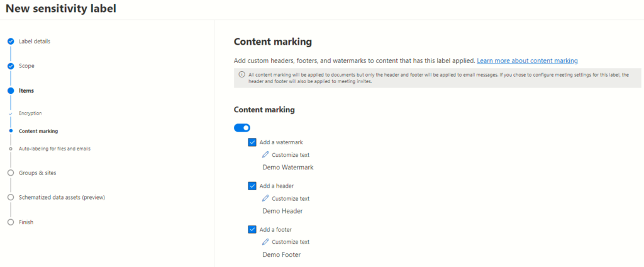Click pencil icon under Add a footer
Screen dimensions: 644x267
click(x=265, y=242)
